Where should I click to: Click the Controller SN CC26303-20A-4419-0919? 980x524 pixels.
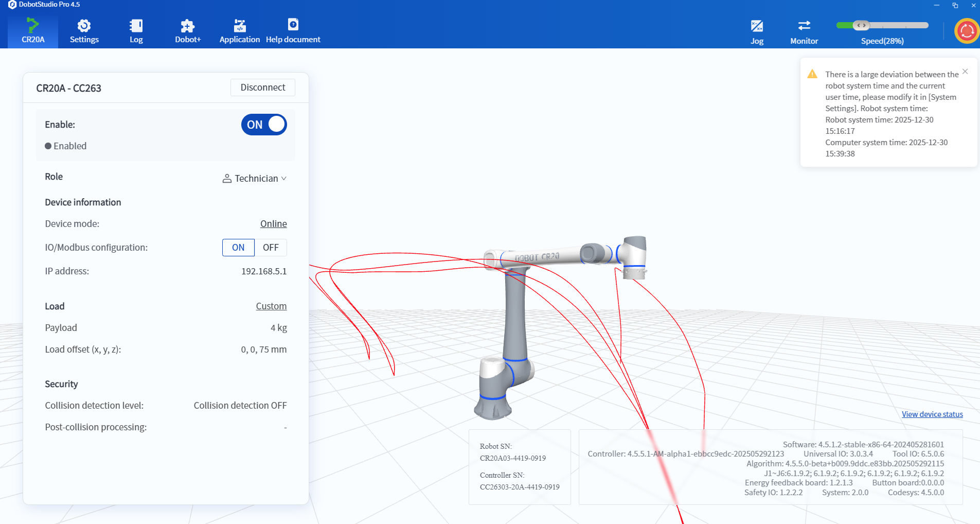point(520,487)
